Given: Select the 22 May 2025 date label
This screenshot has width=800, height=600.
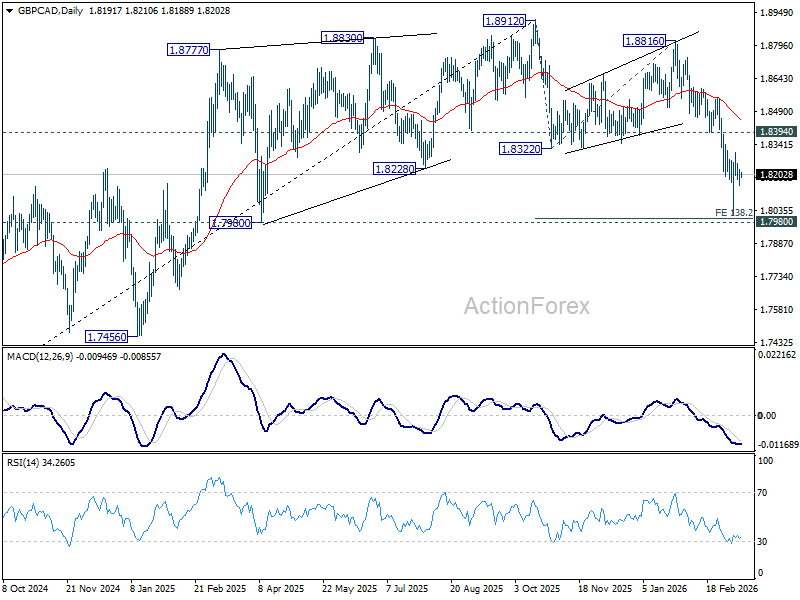Looking at the screenshot, I should pyautogui.click(x=349, y=589).
